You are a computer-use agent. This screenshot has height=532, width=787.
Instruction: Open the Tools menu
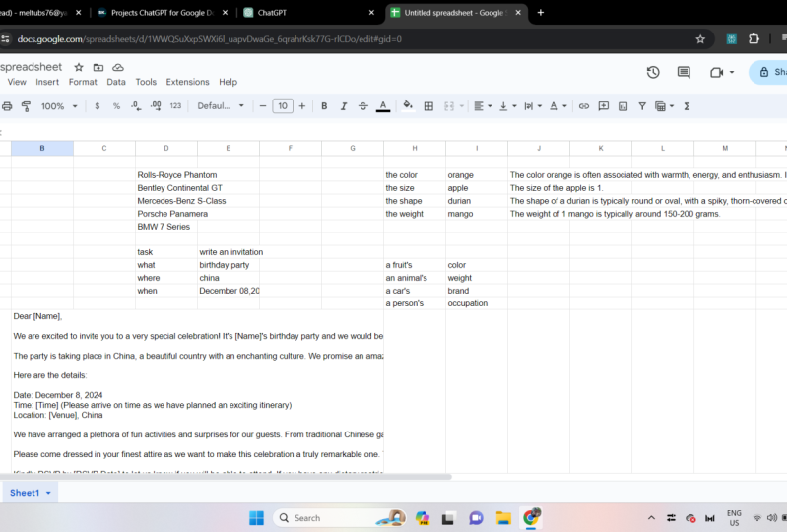146,82
